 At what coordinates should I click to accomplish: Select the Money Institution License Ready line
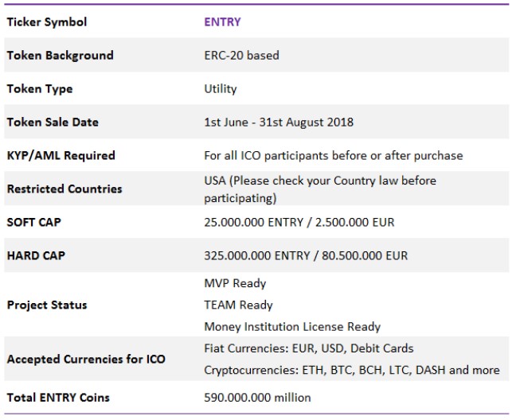[292, 327]
